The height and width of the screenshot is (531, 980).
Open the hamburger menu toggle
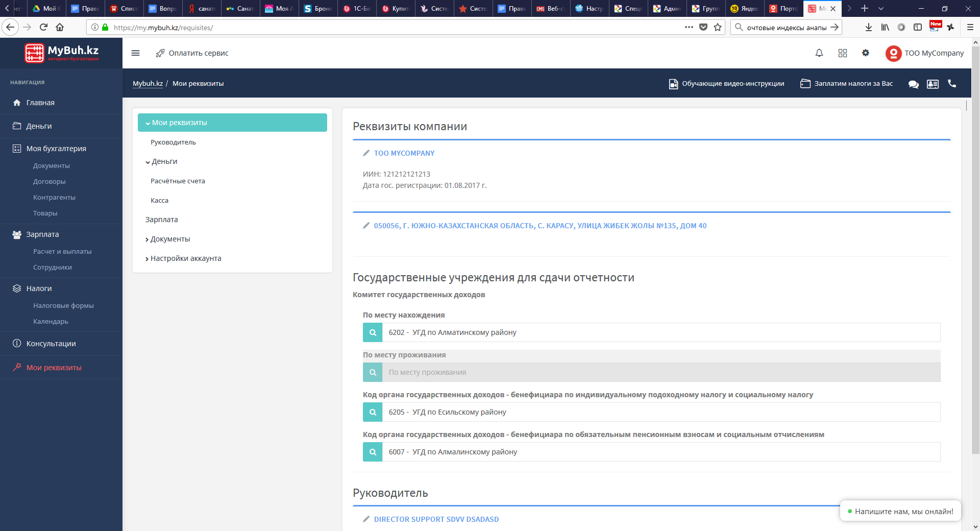click(135, 53)
